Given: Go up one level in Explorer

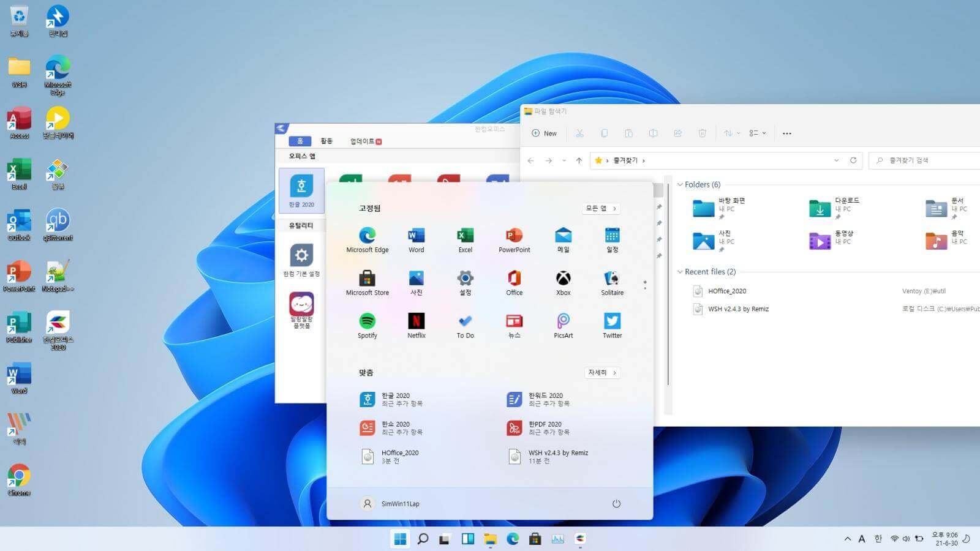Looking at the screenshot, I should (x=579, y=160).
